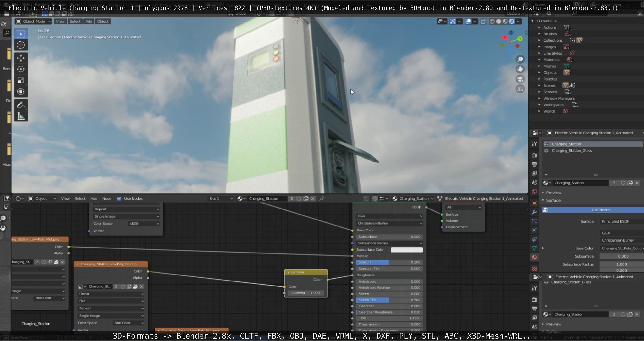
Task: Open Modifier wrench properties tab
Action: click(534, 212)
